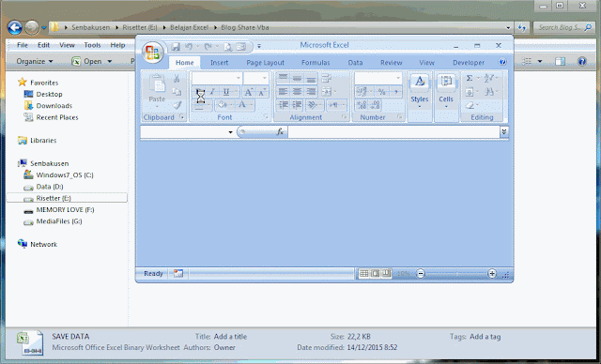The image size is (601, 364).
Task: Toggle Center alignment in Alignment group
Action: pos(297,92)
